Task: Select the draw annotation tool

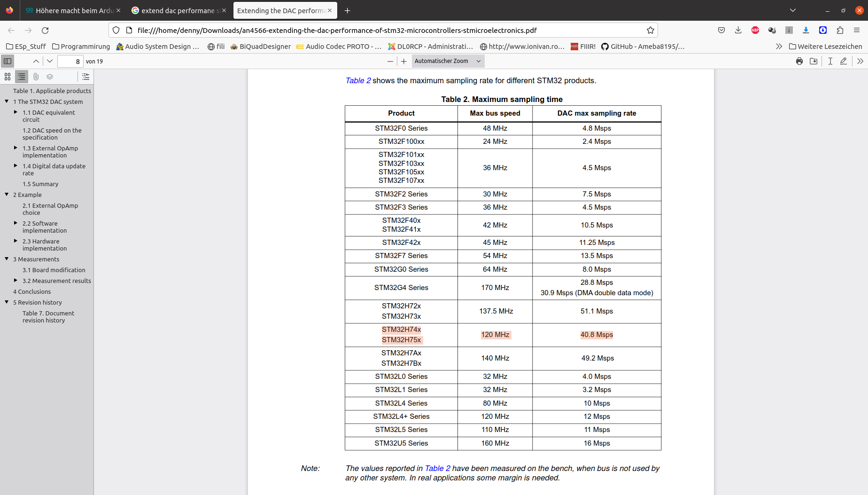Action: pos(844,61)
